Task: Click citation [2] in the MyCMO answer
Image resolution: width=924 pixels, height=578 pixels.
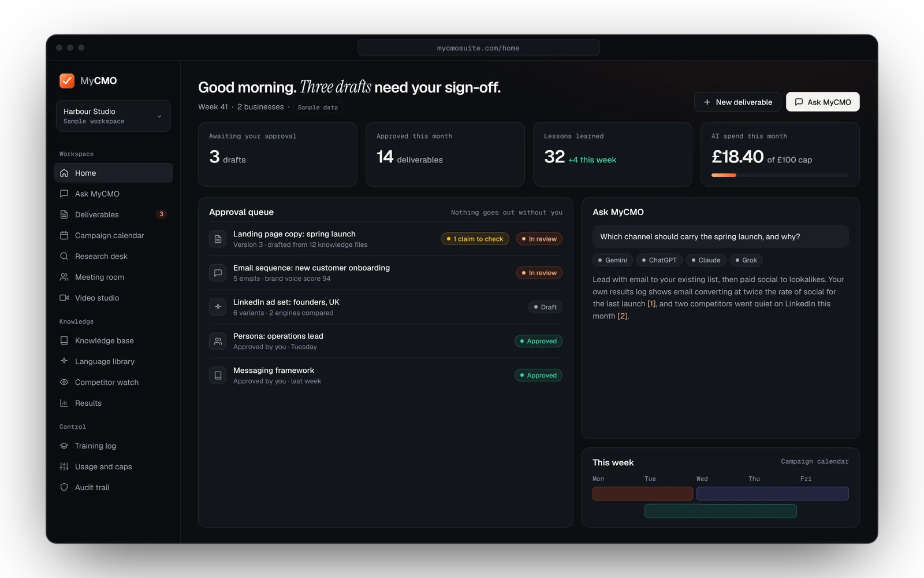Action: 622,316
